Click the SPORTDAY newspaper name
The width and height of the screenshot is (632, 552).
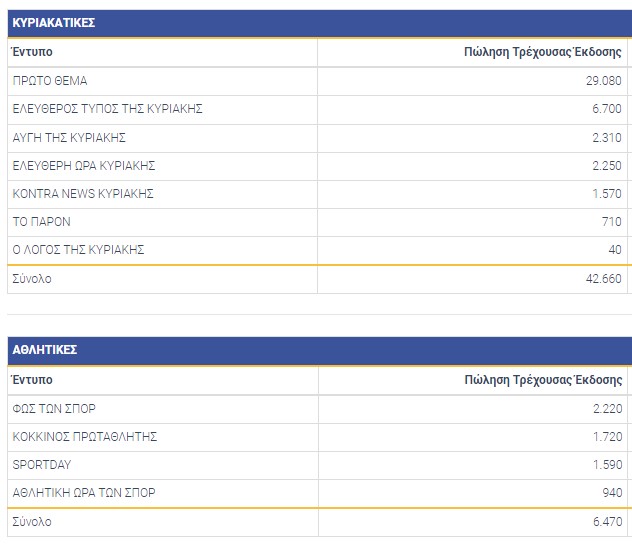tap(42, 465)
